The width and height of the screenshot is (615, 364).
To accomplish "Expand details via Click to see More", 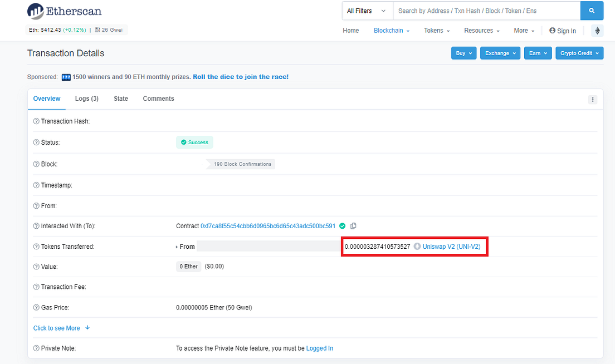I will pos(56,328).
